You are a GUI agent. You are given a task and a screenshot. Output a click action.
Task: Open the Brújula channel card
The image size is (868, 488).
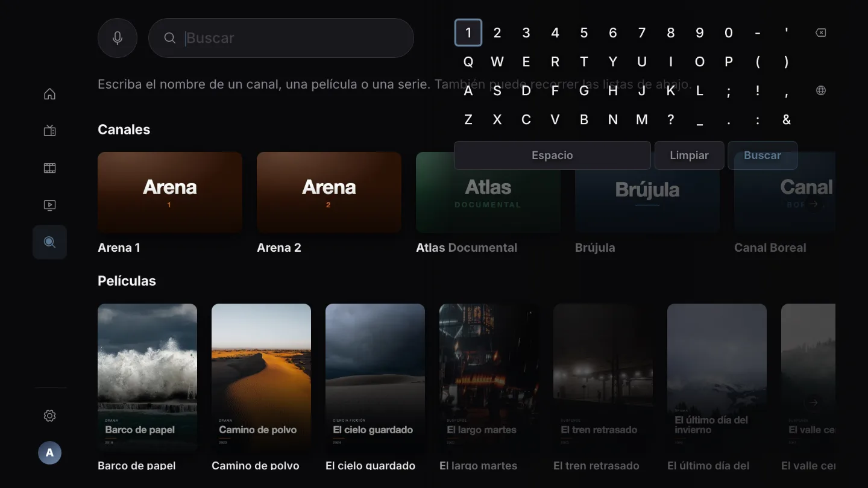click(x=647, y=192)
